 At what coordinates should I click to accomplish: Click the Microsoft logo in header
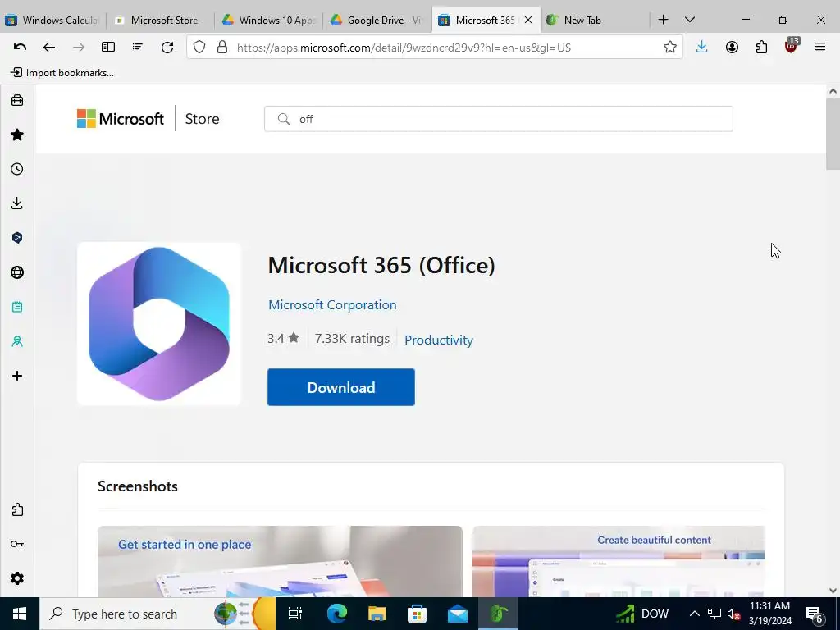pyautogui.click(x=121, y=119)
